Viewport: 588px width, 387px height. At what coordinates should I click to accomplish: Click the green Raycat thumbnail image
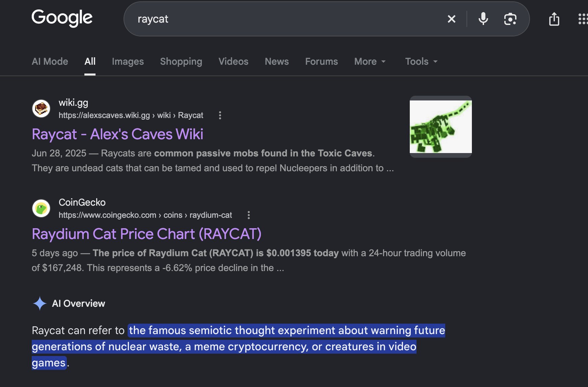click(440, 127)
